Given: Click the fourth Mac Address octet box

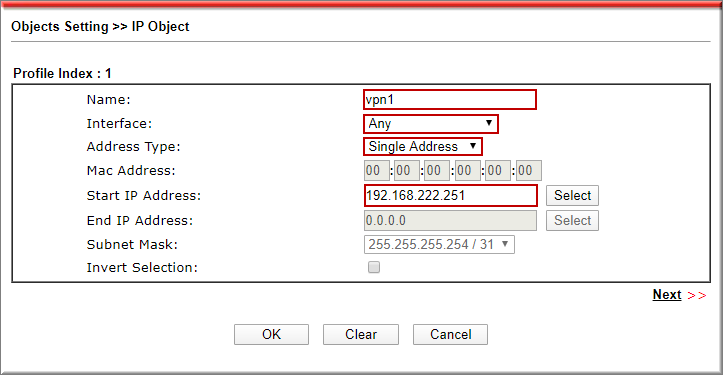Looking at the screenshot, I should pos(468,171).
